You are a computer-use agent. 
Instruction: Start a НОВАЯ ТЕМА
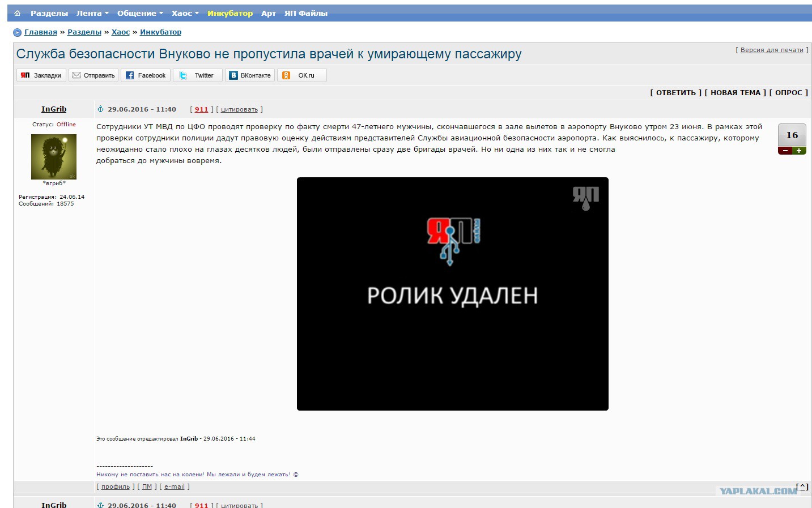click(735, 93)
